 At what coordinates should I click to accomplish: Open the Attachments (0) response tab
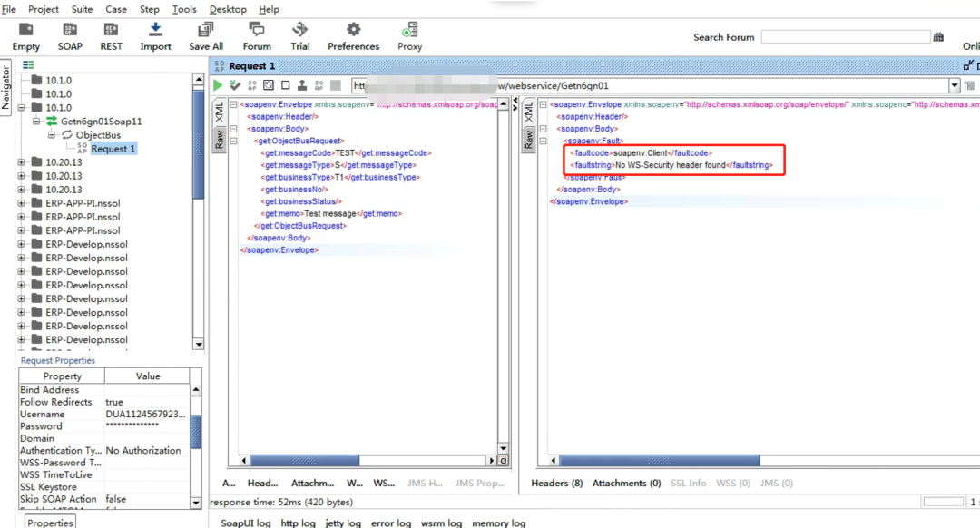coord(627,483)
